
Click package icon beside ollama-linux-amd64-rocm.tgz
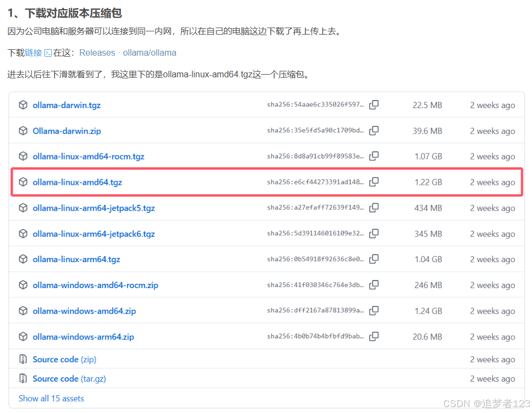23,156
